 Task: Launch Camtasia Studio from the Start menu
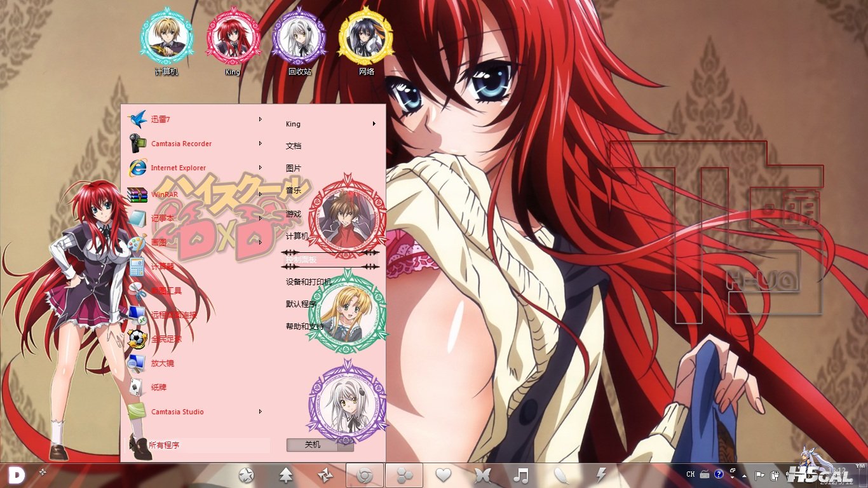click(x=196, y=412)
